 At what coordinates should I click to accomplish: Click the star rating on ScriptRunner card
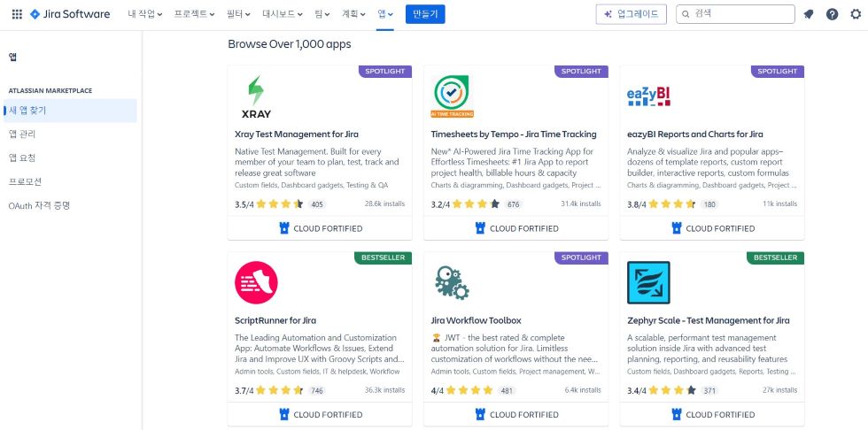279,390
